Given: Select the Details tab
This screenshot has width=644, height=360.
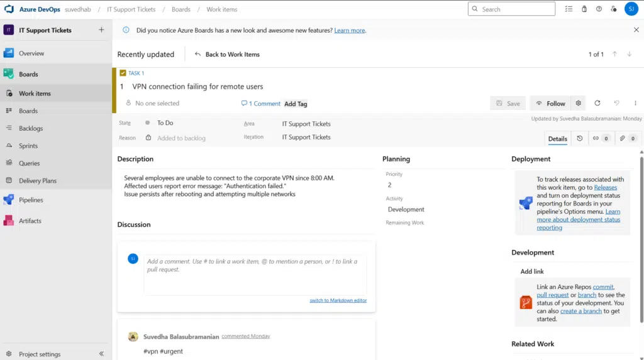Looking at the screenshot, I should pyautogui.click(x=557, y=139).
